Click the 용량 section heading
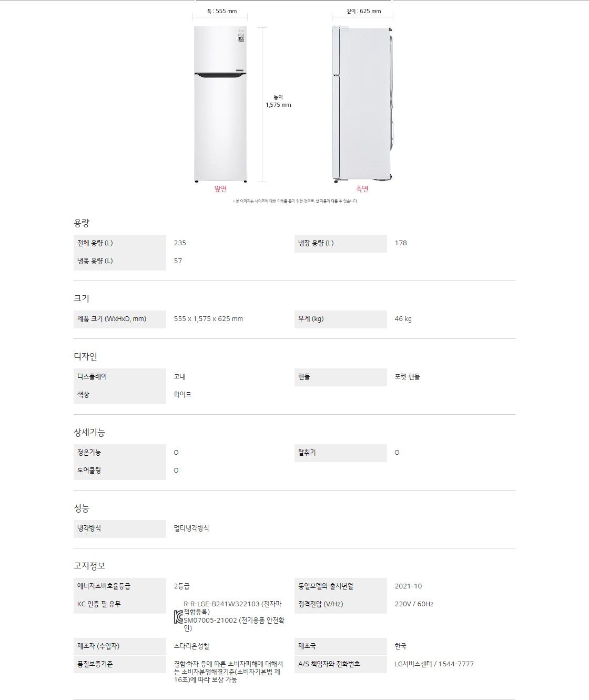Viewport: 589px width, 700px height. [82, 223]
